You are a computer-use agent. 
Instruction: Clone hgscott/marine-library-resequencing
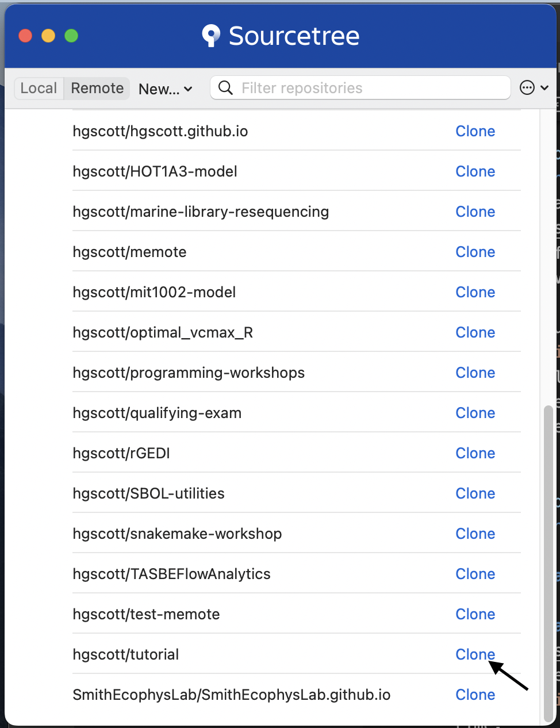[475, 212]
